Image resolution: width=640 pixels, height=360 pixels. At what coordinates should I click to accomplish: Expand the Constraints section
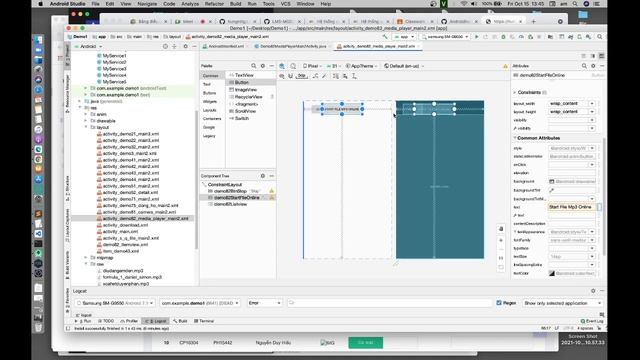tap(515, 93)
